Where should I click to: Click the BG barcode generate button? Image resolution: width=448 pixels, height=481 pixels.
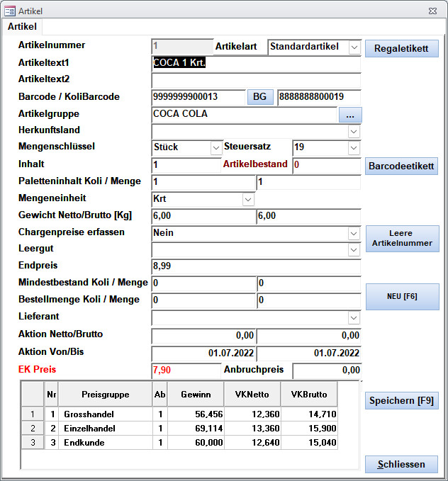[259, 96]
